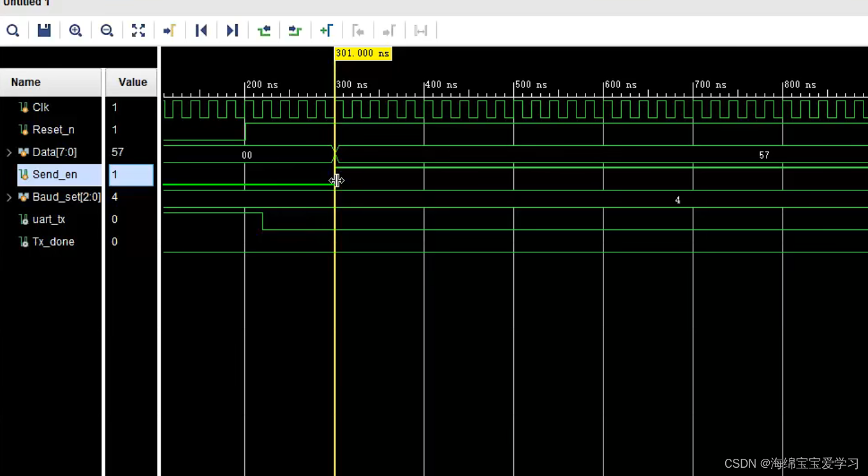Screen dimensions: 868x476
Task: Click the 400 ns mark on time ruler
Action: 441,85
